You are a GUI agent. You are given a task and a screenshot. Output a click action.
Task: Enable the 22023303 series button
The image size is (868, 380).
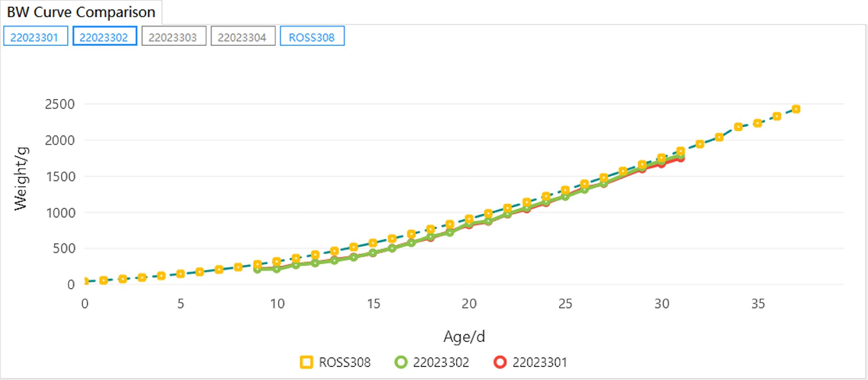point(174,37)
